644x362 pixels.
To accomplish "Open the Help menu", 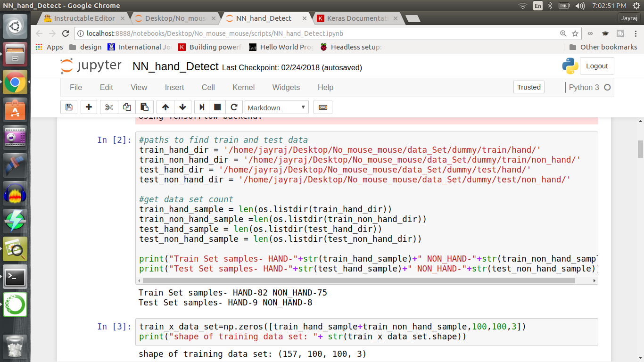I will 325,87.
